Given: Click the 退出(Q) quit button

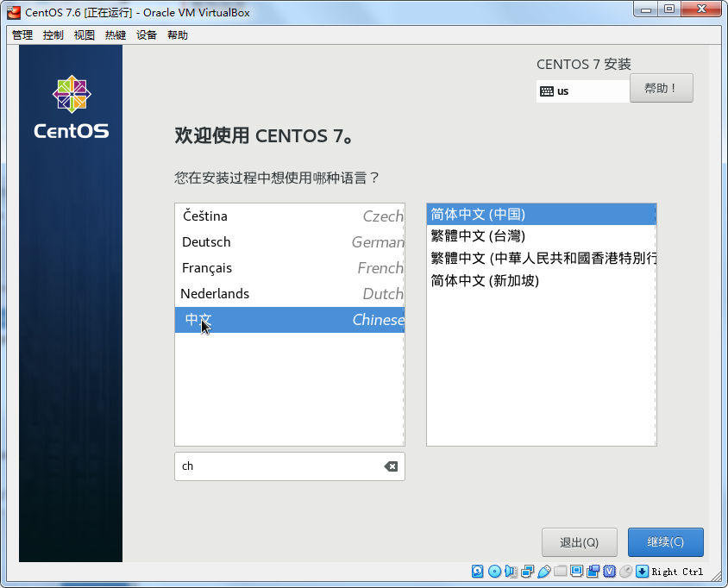Looking at the screenshot, I should click(580, 542).
